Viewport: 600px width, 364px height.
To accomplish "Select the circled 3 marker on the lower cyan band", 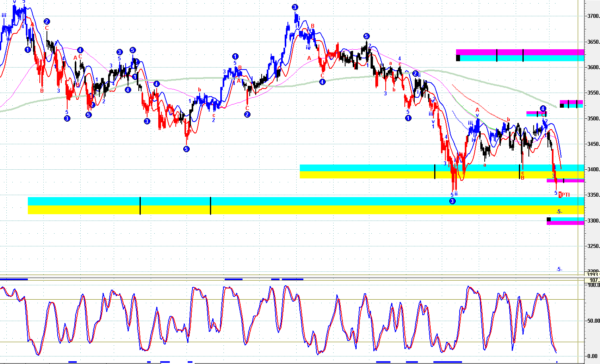I will 452,201.
